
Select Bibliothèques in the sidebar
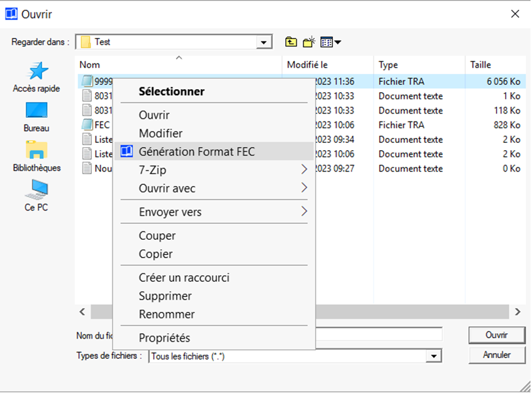point(37,156)
